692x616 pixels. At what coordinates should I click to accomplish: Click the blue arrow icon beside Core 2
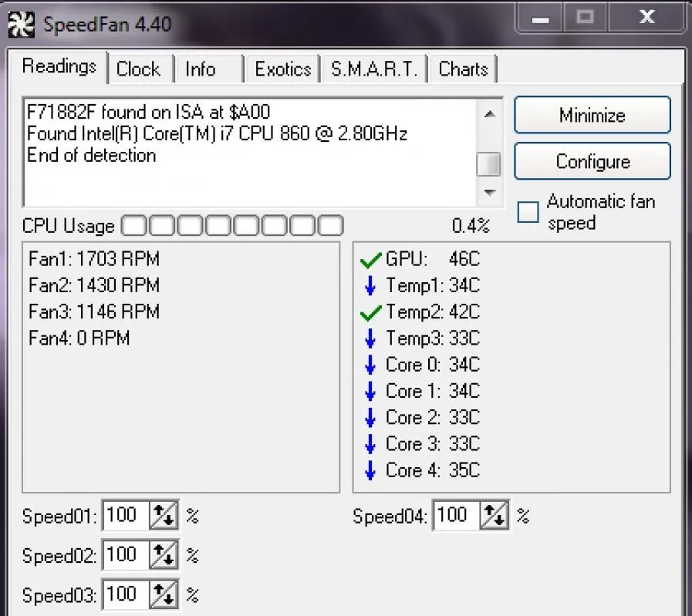(x=370, y=418)
